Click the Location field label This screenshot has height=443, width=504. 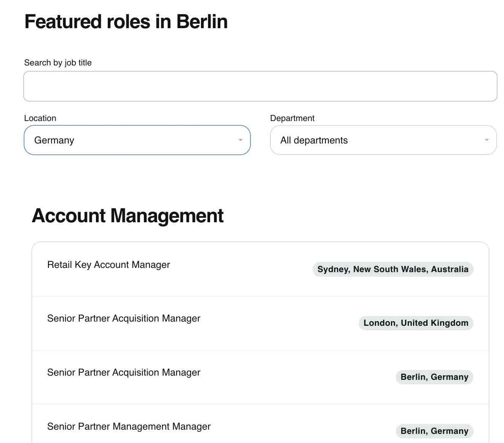[40, 118]
